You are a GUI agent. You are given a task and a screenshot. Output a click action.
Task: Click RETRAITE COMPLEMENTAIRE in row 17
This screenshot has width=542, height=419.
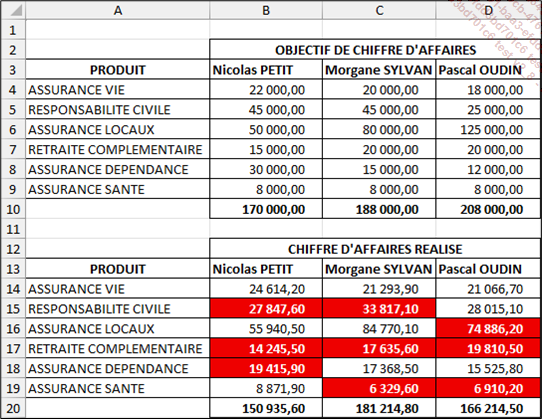point(118,348)
